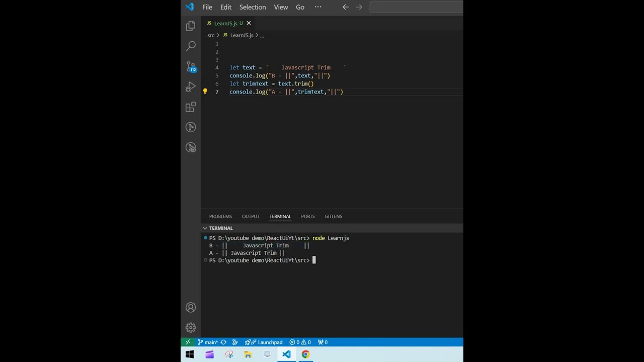Open the Manage gear icon
Viewport: 644px width, 362px height.
point(191,327)
